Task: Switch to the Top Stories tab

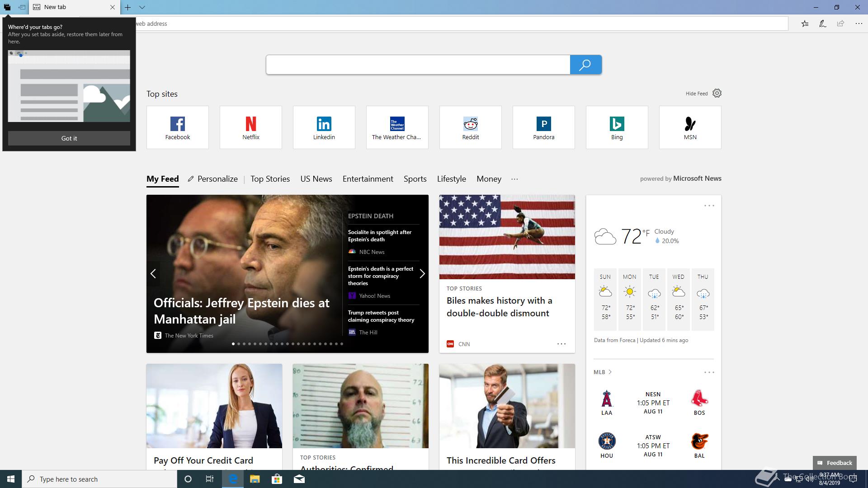Action: (x=270, y=179)
